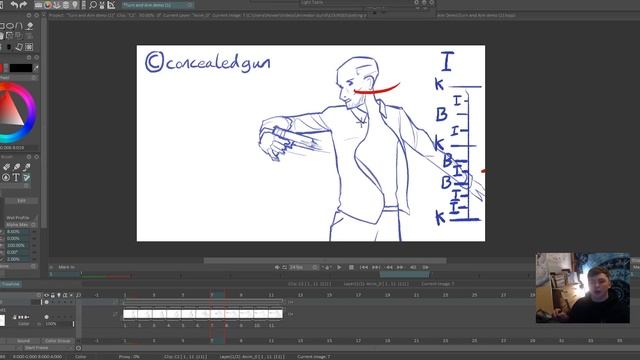Click the map pin marker icon in toolbar

75,5
